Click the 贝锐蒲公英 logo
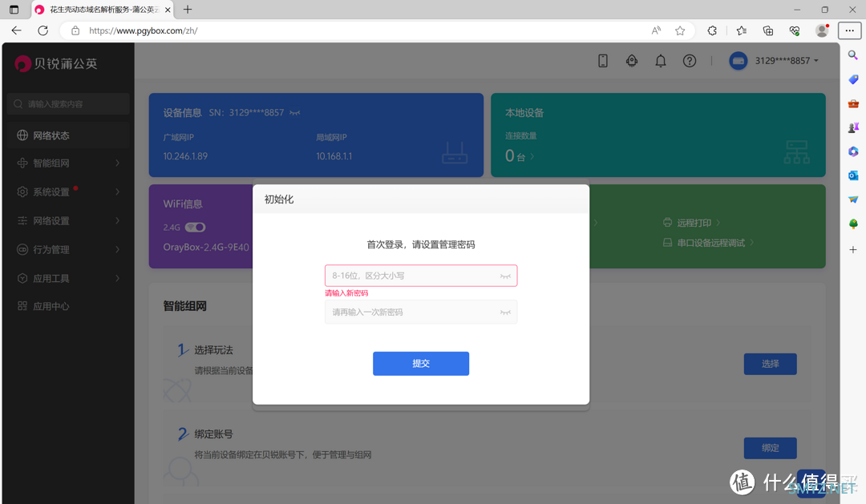The image size is (866, 504). pos(56,63)
